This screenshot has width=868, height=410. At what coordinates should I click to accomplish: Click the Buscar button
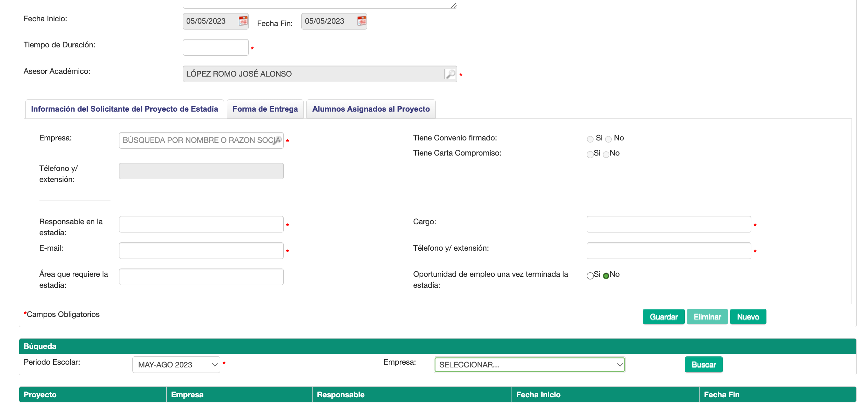703,365
